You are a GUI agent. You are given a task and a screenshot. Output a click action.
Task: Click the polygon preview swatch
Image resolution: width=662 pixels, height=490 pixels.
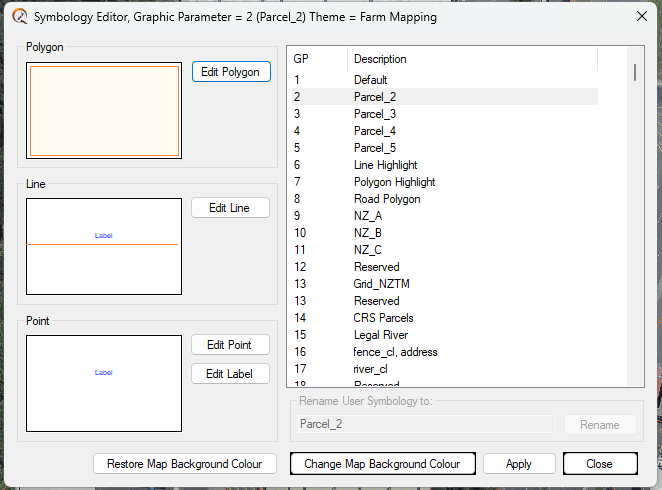coord(104,110)
